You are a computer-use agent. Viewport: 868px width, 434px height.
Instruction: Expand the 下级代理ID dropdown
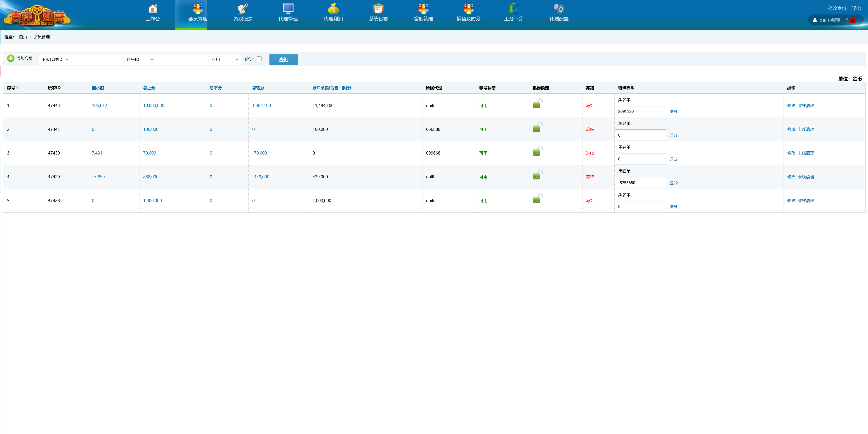55,59
